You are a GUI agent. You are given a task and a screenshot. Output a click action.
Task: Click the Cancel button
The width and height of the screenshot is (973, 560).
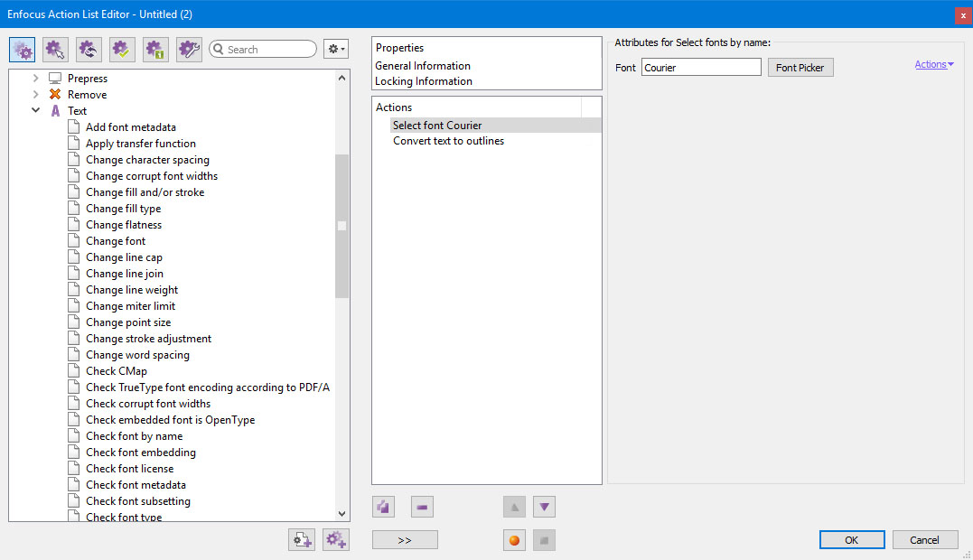(x=924, y=540)
